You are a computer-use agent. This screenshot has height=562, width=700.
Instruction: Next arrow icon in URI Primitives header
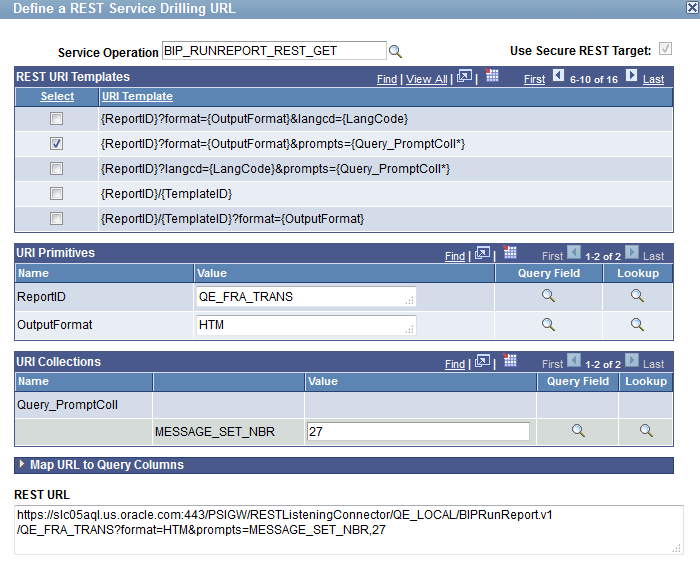click(632, 252)
